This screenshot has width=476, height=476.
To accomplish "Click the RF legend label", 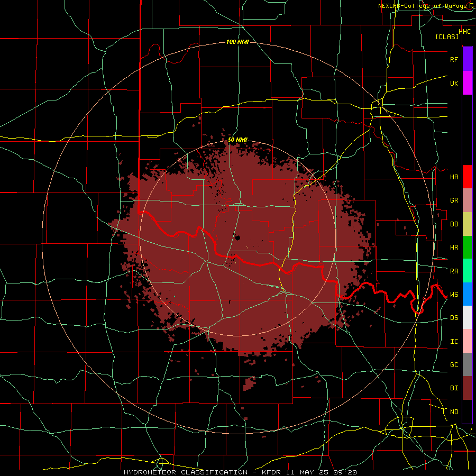I will (454, 59).
